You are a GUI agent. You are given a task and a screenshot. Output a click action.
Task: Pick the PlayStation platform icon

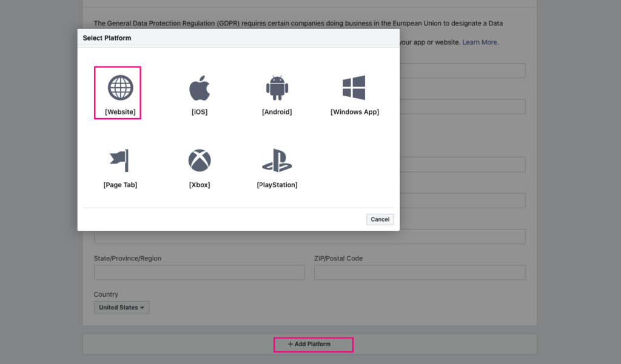[x=277, y=160]
